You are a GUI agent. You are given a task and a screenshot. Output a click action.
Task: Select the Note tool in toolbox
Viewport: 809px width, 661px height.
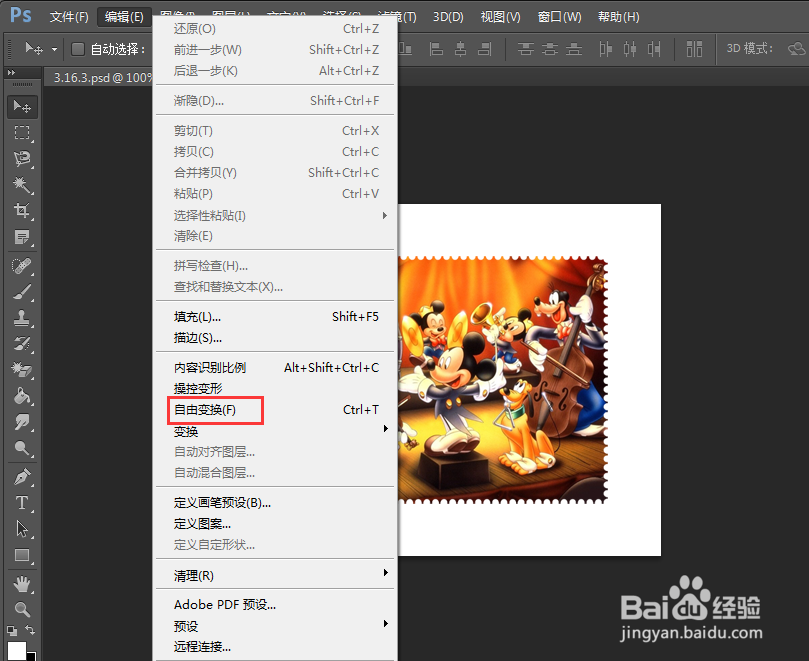(x=22, y=237)
